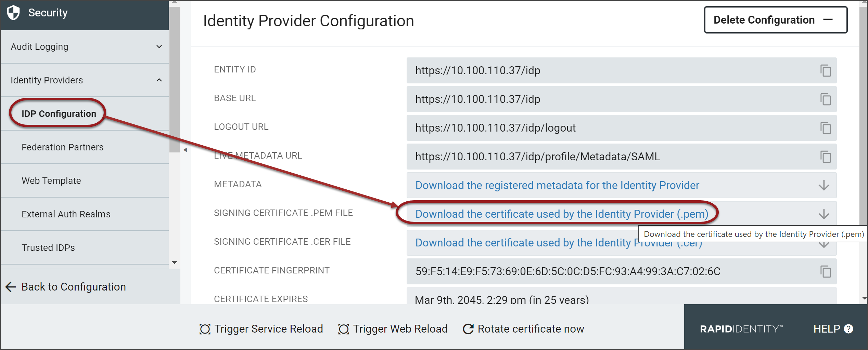Click the sidebar scrollbar thumb
Screen dimensions: 868x350
click(175, 79)
